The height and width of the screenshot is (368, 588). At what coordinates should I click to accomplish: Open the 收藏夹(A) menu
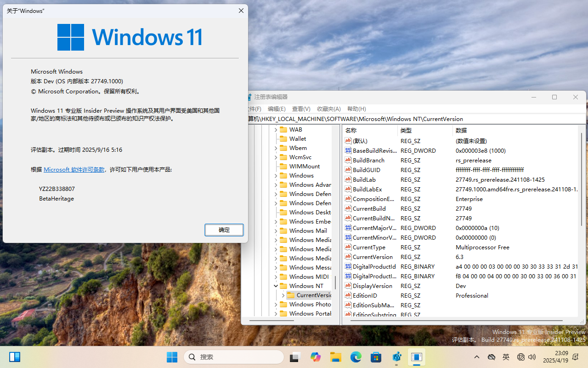pyautogui.click(x=329, y=109)
